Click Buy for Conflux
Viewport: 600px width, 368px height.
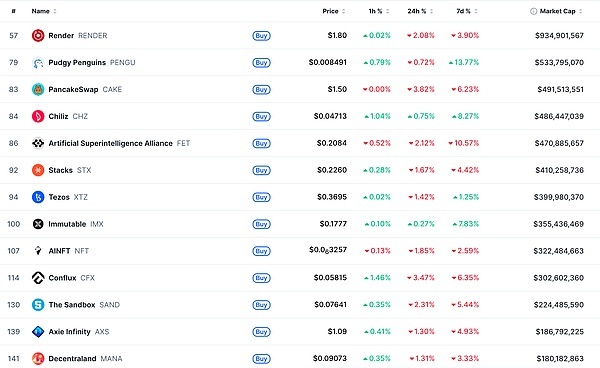[261, 278]
